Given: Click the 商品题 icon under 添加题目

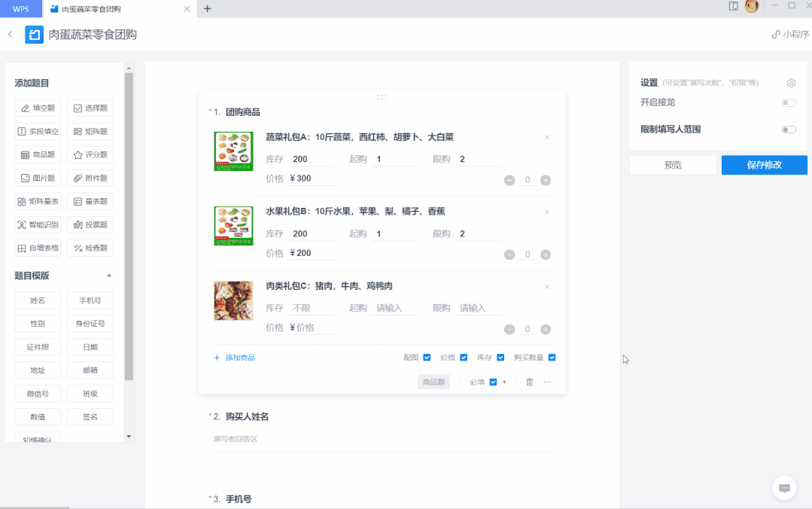Looking at the screenshot, I should click(38, 154).
